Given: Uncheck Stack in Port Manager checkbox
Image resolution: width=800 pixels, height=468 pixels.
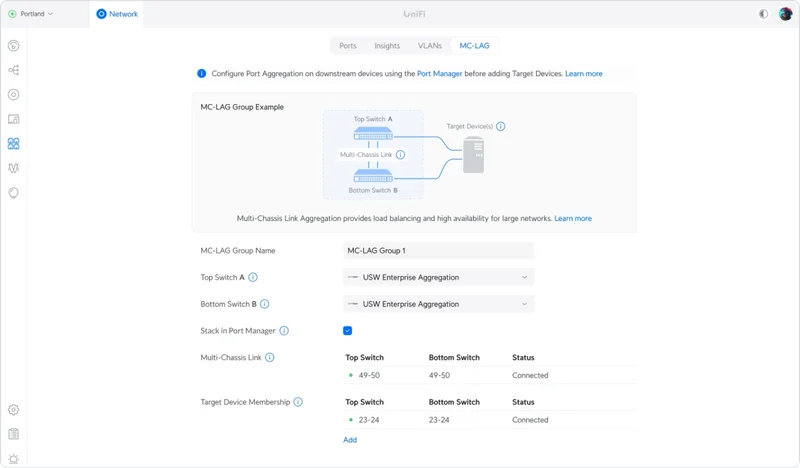Looking at the screenshot, I should coord(347,331).
